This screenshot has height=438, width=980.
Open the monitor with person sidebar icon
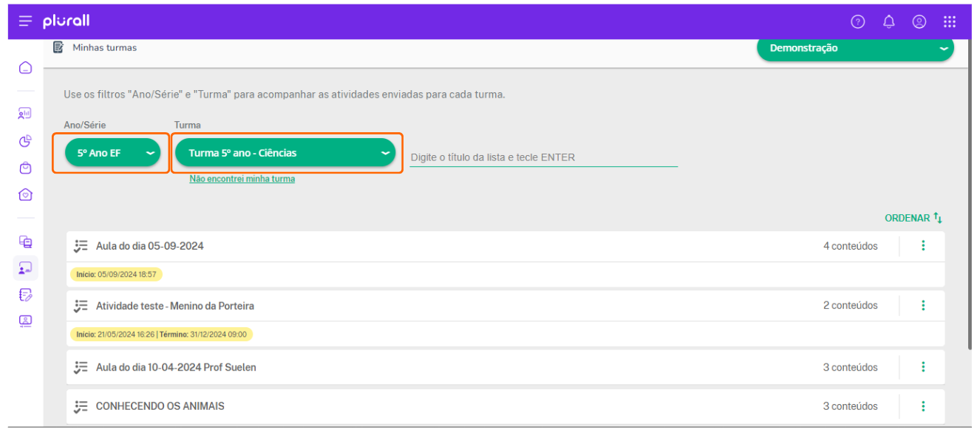25,321
